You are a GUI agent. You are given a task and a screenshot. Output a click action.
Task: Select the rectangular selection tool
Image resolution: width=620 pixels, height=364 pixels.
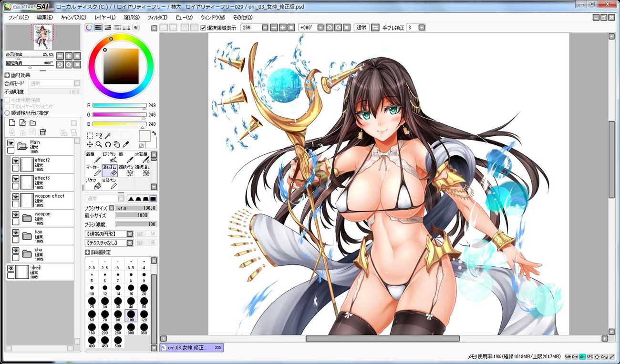[x=90, y=136]
